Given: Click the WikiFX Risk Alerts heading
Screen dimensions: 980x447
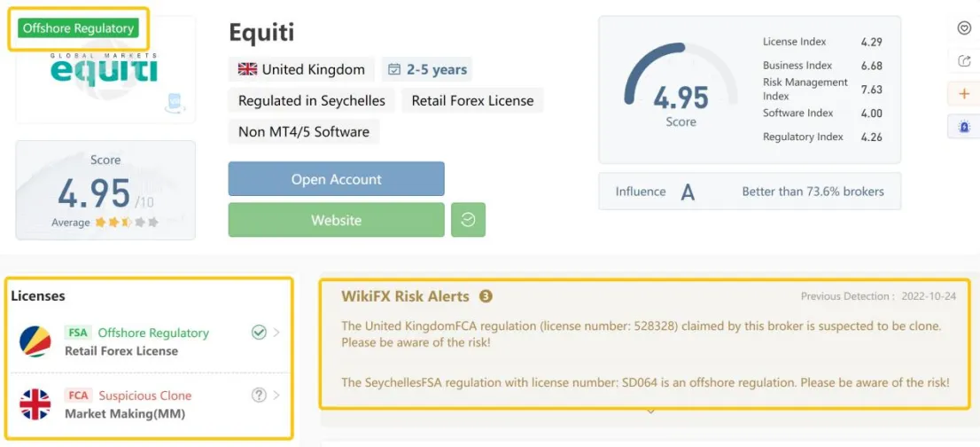Looking at the screenshot, I should [x=405, y=296].
